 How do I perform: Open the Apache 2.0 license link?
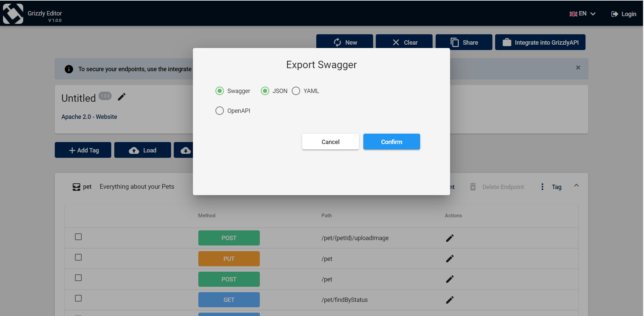click(76, 117)
